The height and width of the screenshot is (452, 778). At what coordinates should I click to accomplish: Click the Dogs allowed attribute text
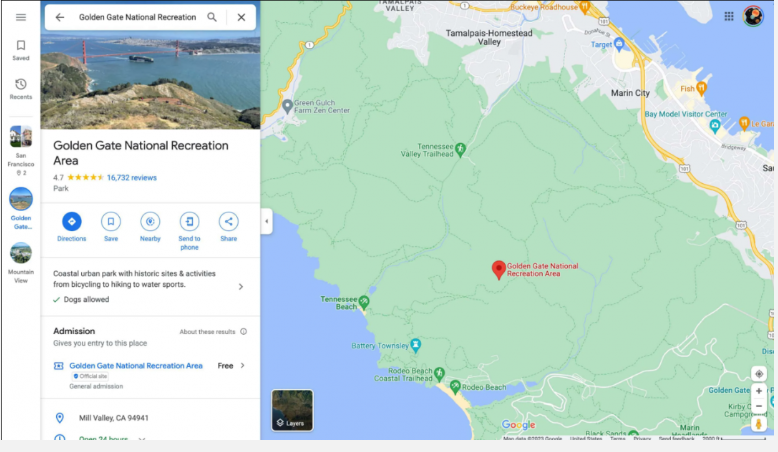tap(86, 300)
